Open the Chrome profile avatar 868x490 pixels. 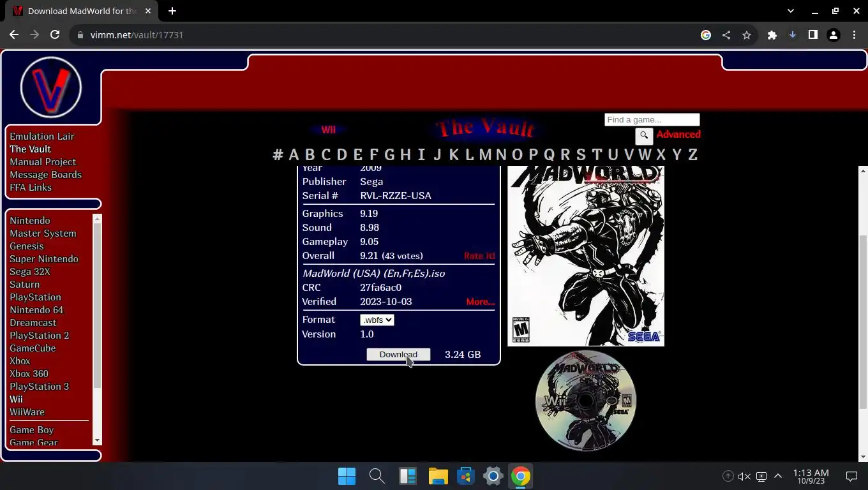click(x=834, y=35)
